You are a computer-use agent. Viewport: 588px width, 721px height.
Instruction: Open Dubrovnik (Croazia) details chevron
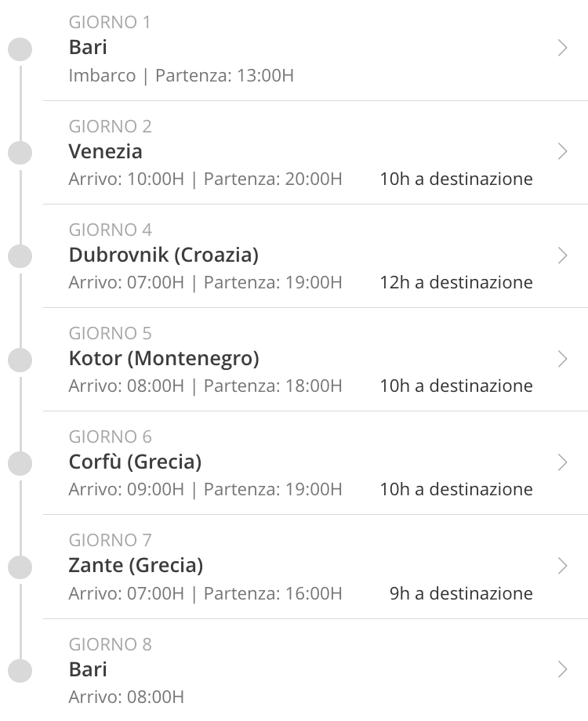point(562,255)
